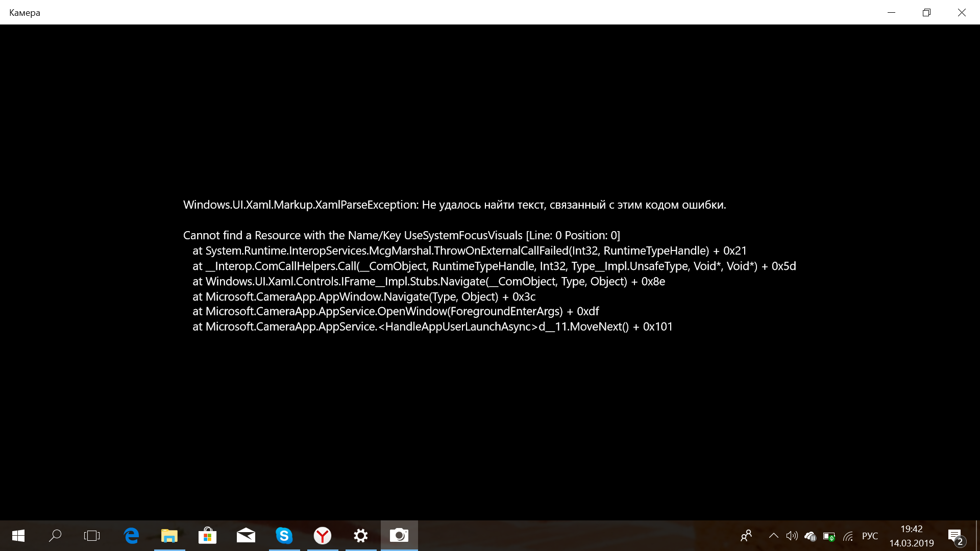This screenshot has height=551, width=980.
Task: Minimize the Камера window
Action: 892,12
